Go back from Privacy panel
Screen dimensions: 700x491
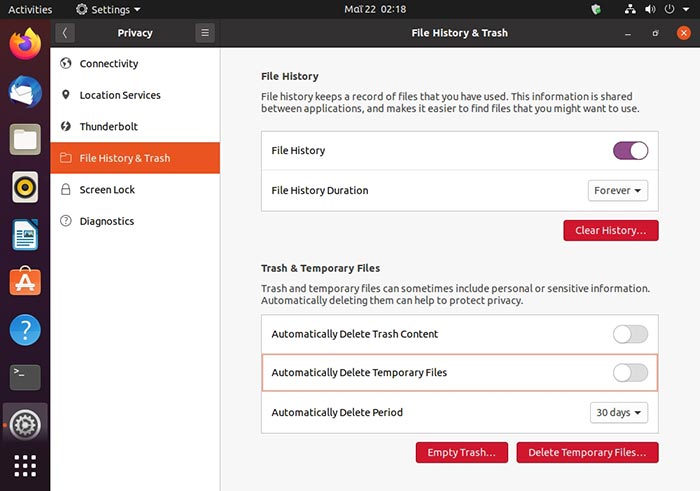tap(65, 33)
